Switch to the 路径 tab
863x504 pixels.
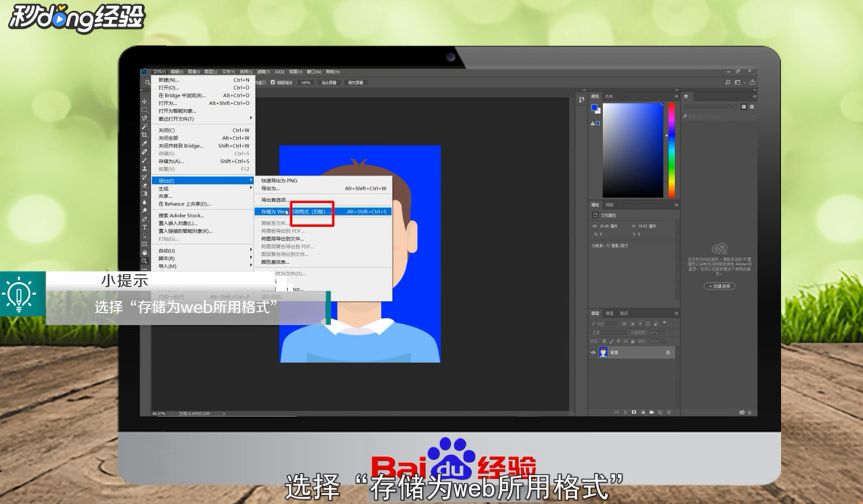[624, 313]
